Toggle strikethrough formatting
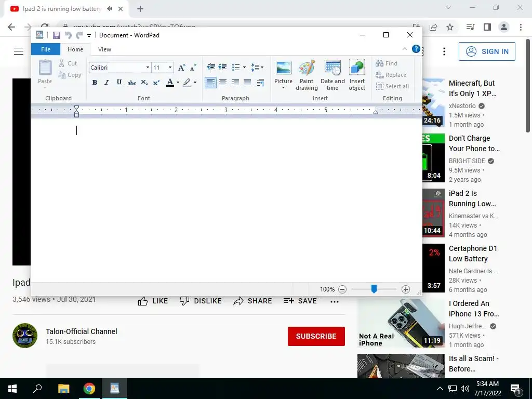Viewport: 532px width, 399px height. click(131, 83)
